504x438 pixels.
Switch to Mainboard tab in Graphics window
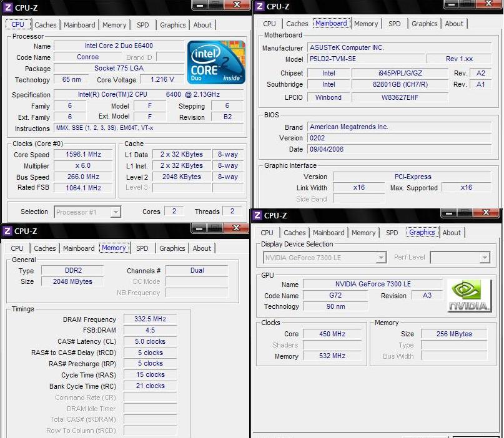(329, 233)
